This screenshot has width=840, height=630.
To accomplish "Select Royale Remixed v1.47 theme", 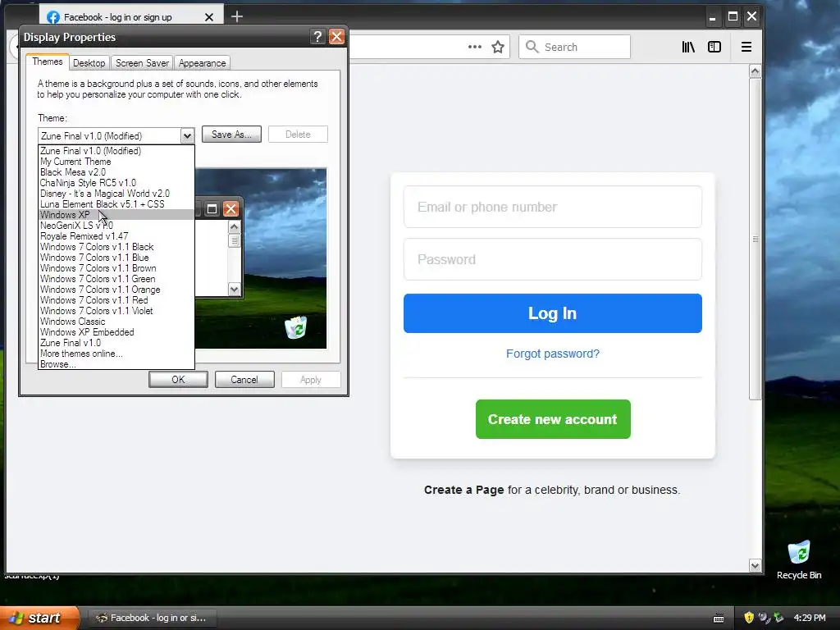I will click(116, 236).
